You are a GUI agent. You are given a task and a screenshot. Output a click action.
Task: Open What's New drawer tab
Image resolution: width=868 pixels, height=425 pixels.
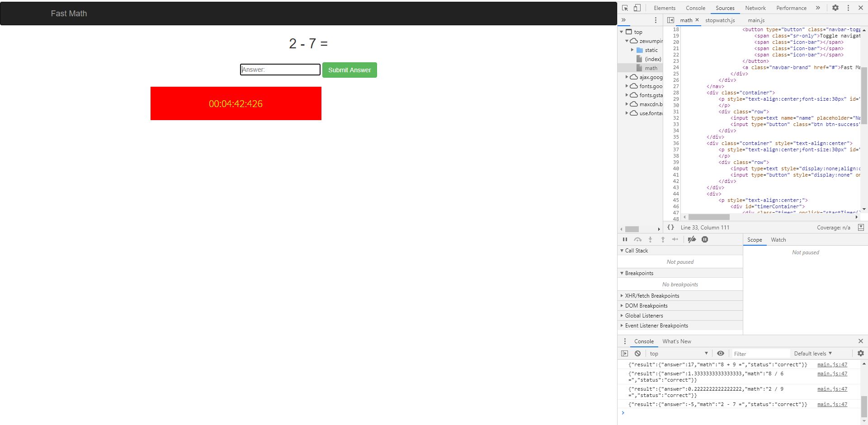677,341
